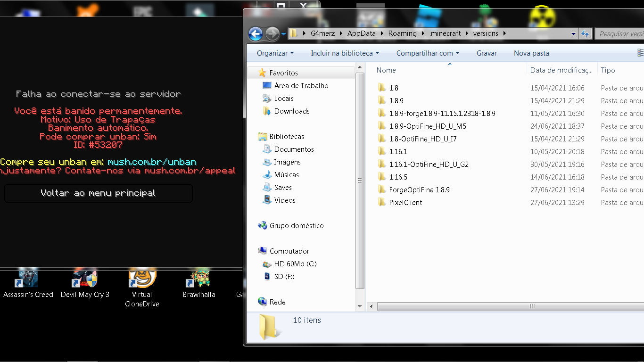644x362 pixels.
Task: Select the '1.16.1' folder icon
Action: pos(382,151)
